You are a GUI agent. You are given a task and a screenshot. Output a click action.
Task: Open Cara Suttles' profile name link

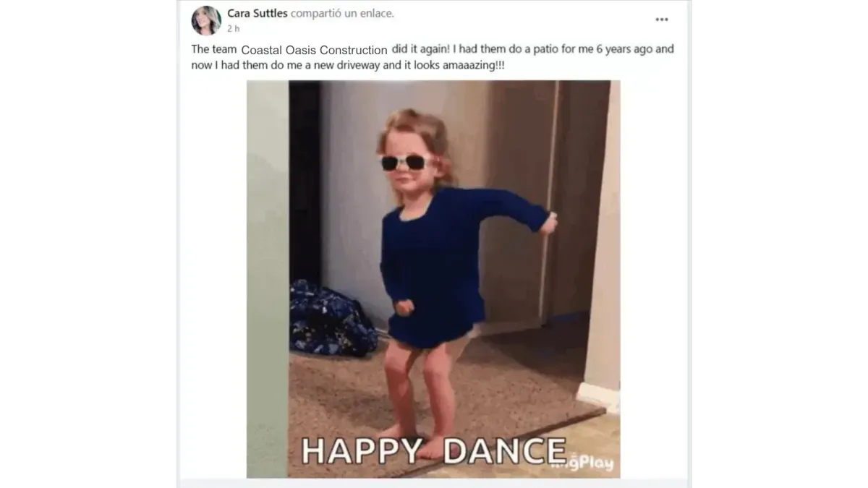click(x=258, y=13)
